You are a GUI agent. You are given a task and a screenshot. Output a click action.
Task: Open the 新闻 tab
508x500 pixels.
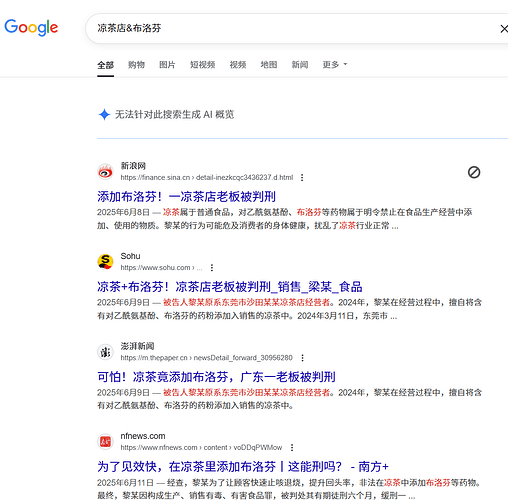coord(300,65)
